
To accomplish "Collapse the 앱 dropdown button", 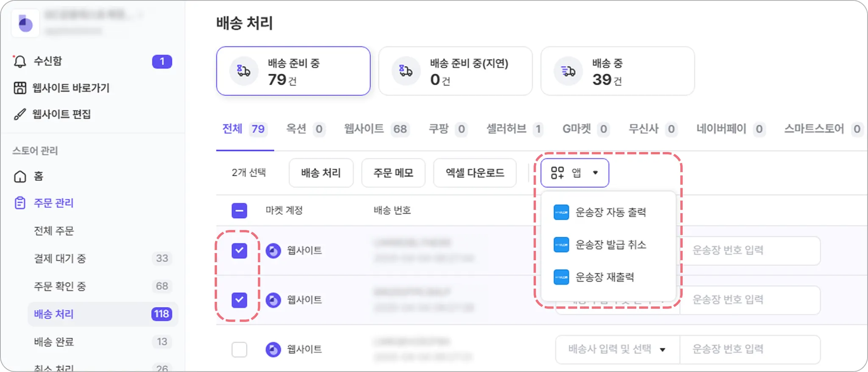I will coord(574,173).
